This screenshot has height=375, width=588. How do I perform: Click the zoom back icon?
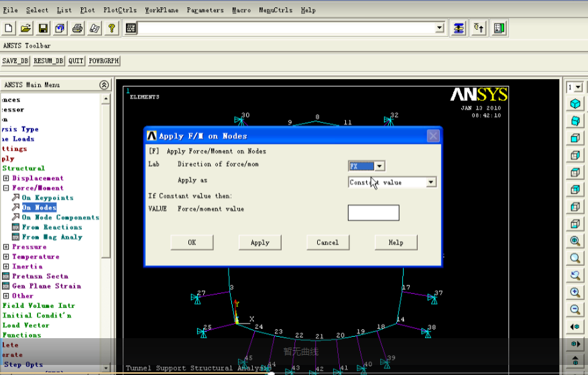click(x=575, y=275)
